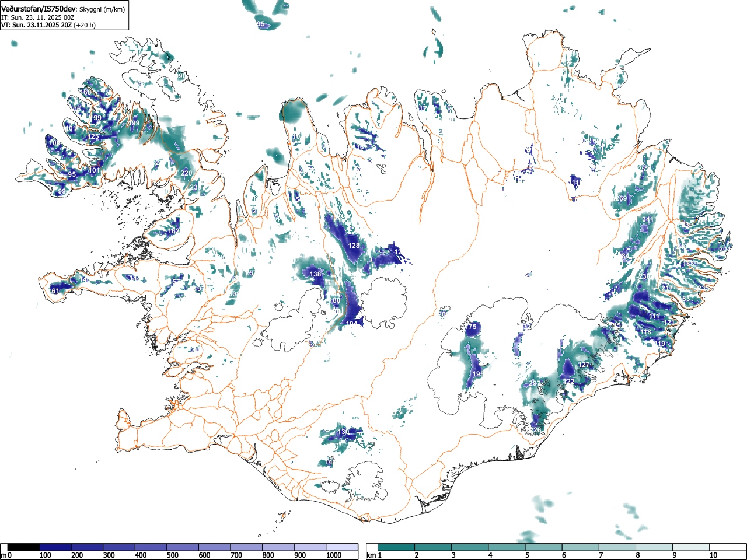Screen dimensions: 747x560
Task: Click the '500' tick on the metre scale
Action: point(172,555)
